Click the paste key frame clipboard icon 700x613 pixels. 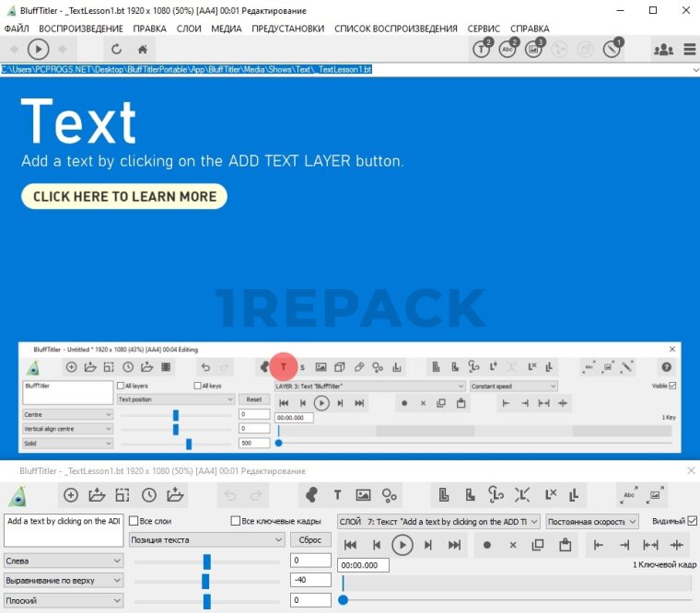click(566, 545)
